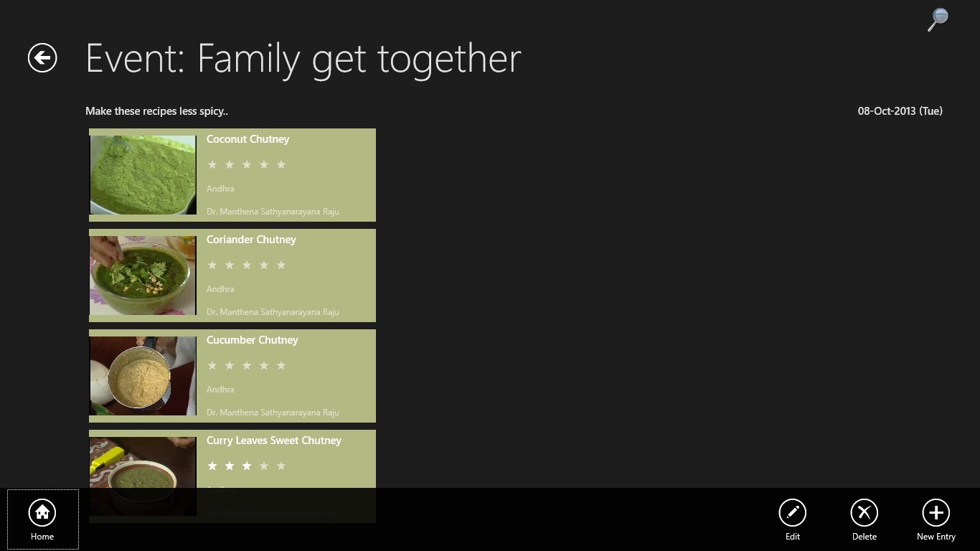Select the Coriander Chutney thumbnail image
The width and height of the screenshot is (980, 551).
143,275
